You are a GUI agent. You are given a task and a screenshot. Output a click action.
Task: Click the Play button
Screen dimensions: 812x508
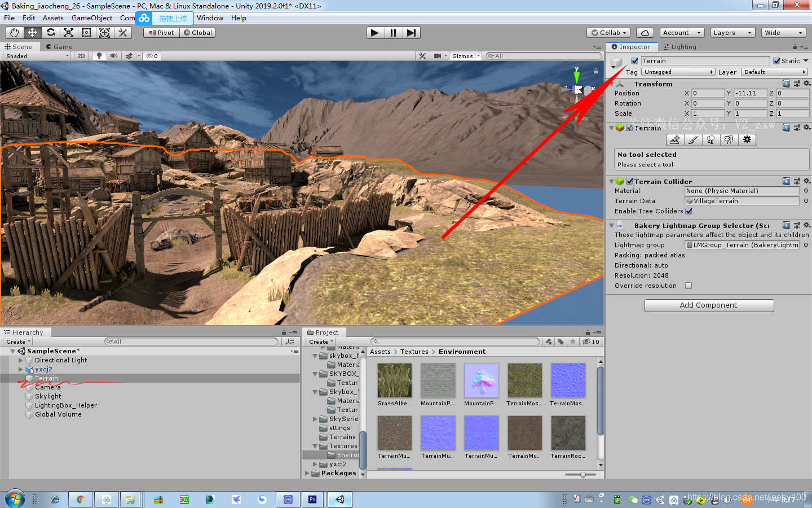pos(375,33)
